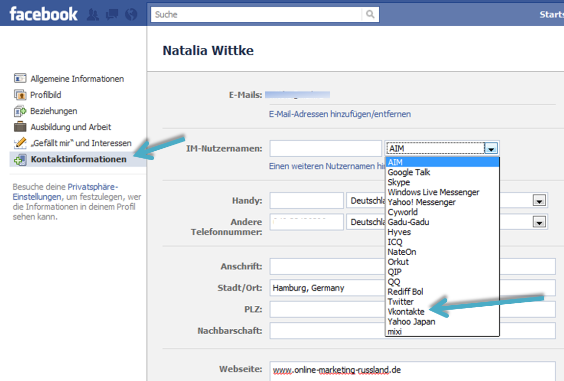Open the Handy country dropdown arrow
The height and width of the screenshot is (381, 564).
point(539,200)
